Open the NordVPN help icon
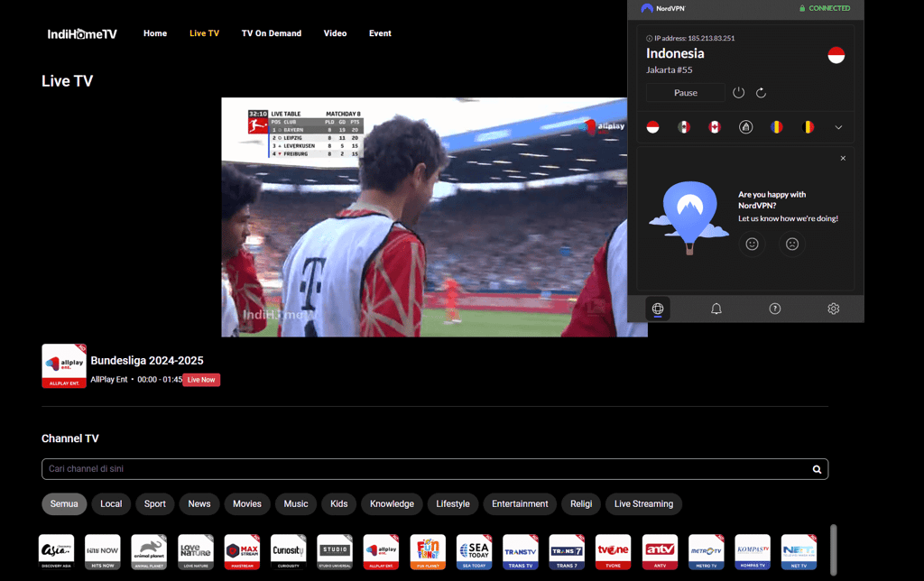This screenshot has height=581, width=924. click(774, 309)
